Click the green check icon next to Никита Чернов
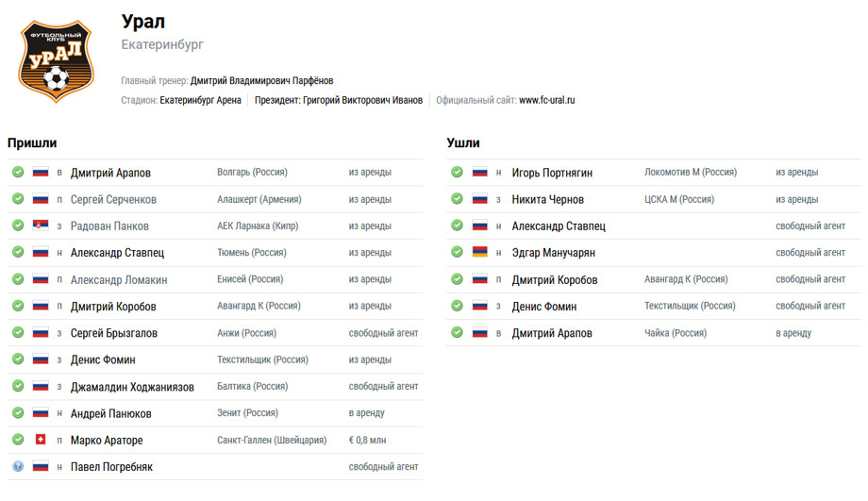This screenshot has width=868, height=501. pyautogui.click(x=458, y=199)
